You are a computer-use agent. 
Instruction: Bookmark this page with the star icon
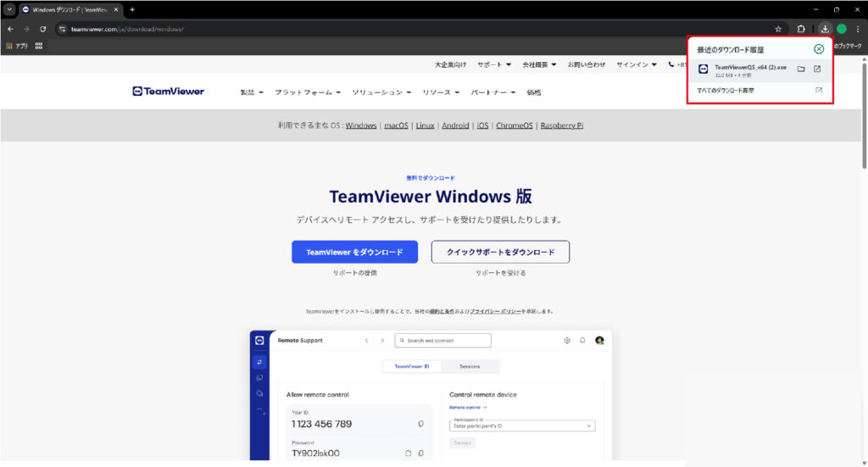point(778,29)
